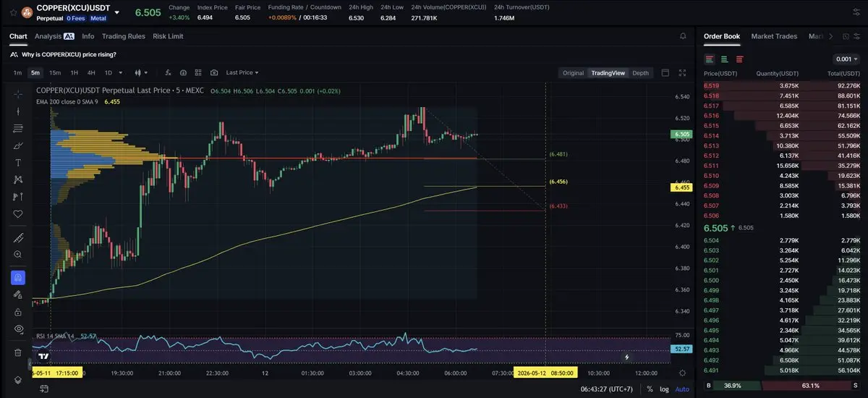Open the Fibonacci retracement tool
This screenshot has height=398, width=868.
click(18, 128)
